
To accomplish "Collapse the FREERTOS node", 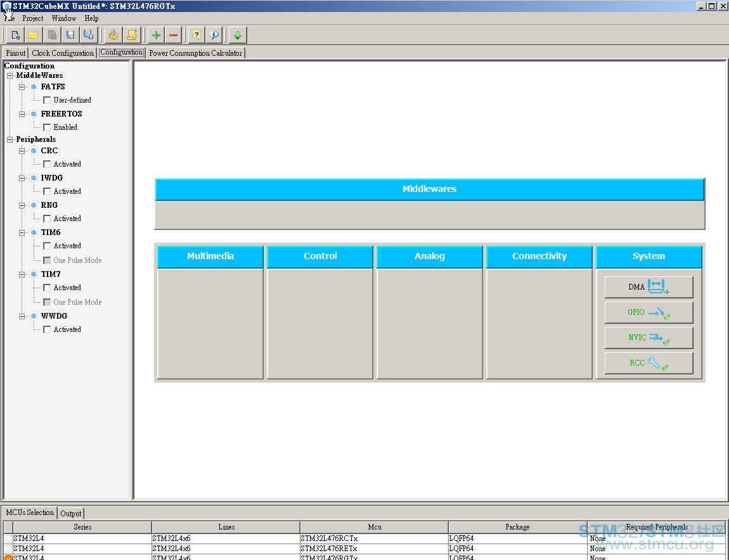I will [x=22, y=114].
